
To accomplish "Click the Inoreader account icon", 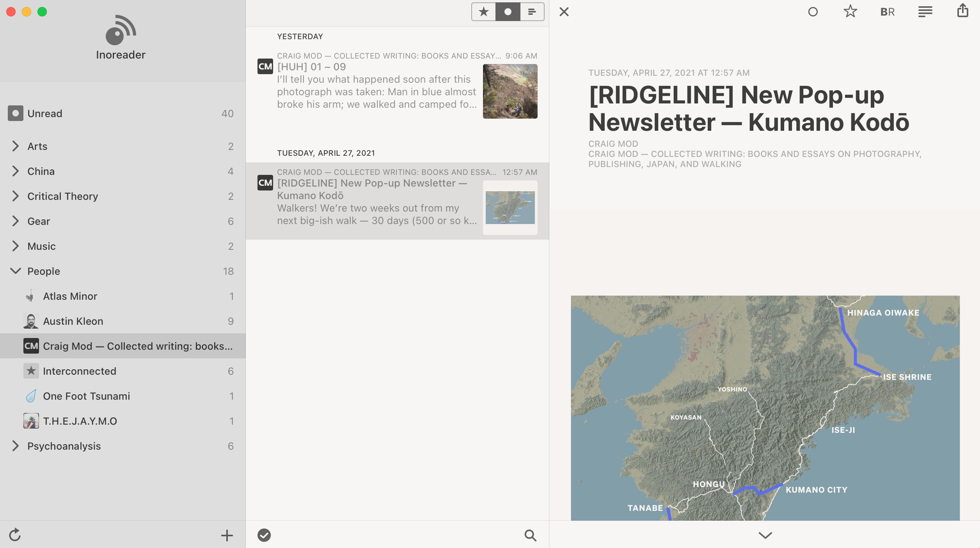I will 121,30.
